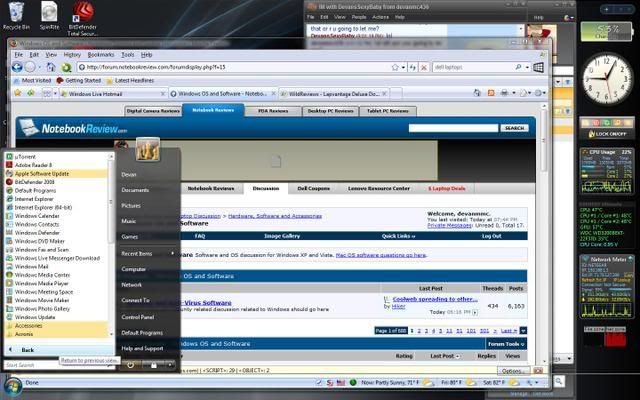Click the printer icon in browser toolbar
The width and height of the screenshot is (640, 400).
[x=504, y=93]
